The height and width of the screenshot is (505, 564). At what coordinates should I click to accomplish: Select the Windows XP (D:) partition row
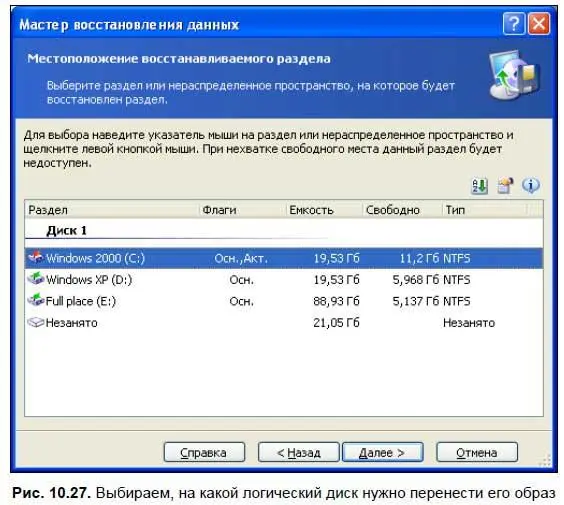pyautogui.click(x=284, y=279)
